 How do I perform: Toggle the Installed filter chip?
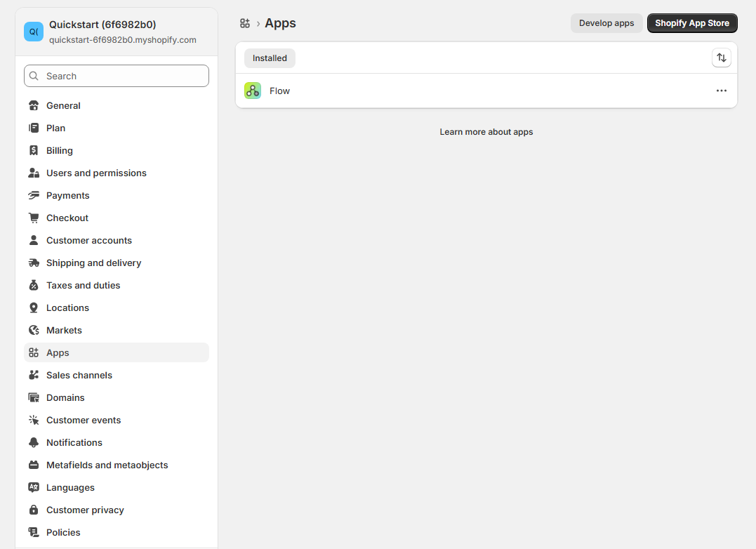pyautogui.click(x=270, y=58)
